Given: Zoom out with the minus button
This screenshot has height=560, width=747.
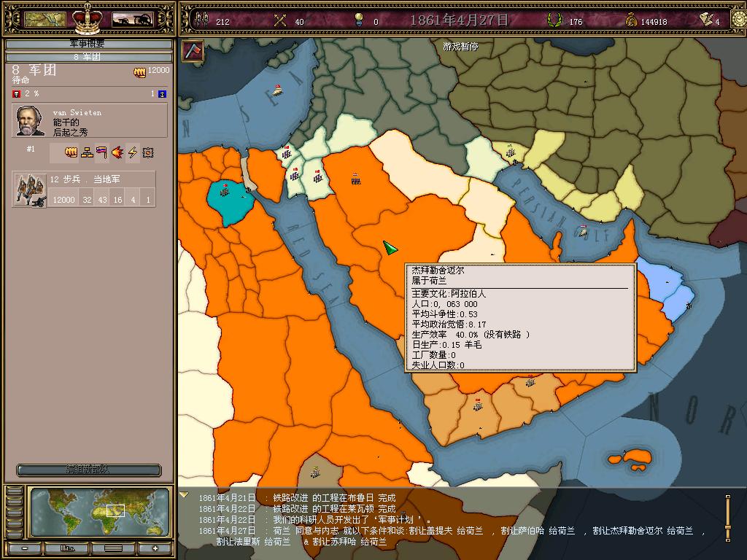Looking at the screenshot, I should tap(25, 548).
